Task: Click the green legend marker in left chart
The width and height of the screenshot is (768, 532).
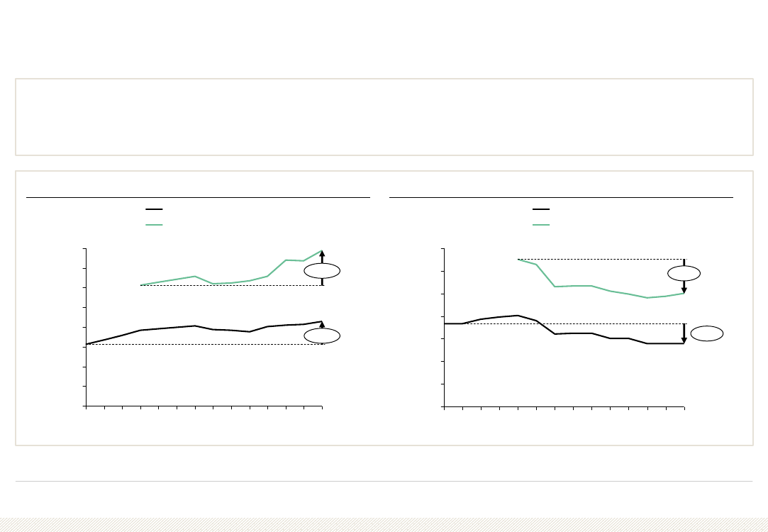Action: tap(155, 225)
